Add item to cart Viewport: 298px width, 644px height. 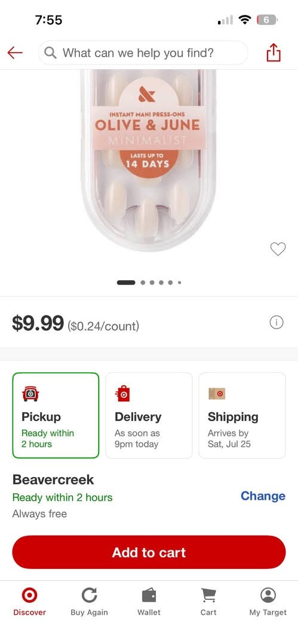(149, 552)
